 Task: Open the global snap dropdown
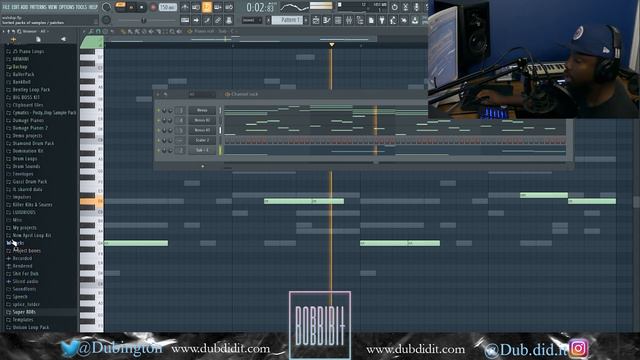pyautogui.click(x=252, y=20)
